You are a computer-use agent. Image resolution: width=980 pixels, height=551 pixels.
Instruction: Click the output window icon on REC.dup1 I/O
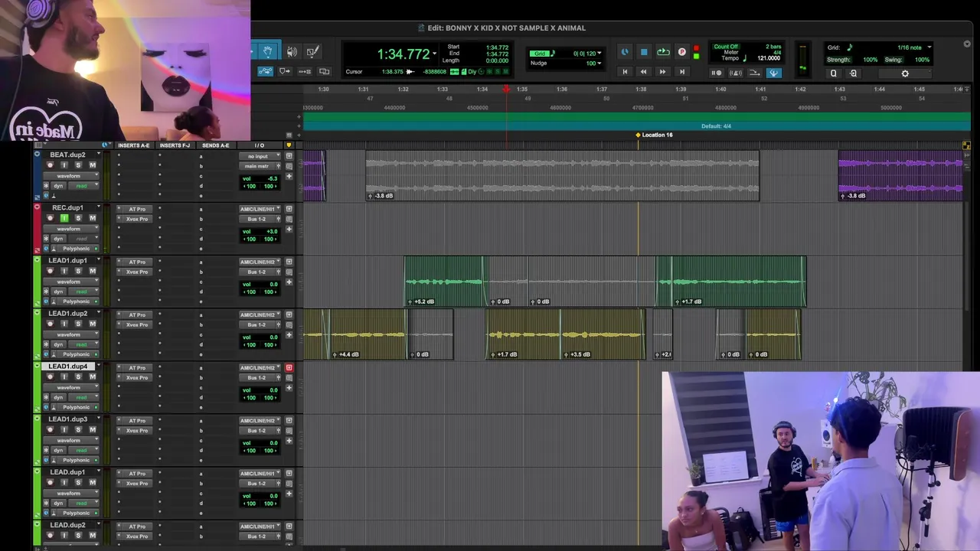tap(289, 209)
